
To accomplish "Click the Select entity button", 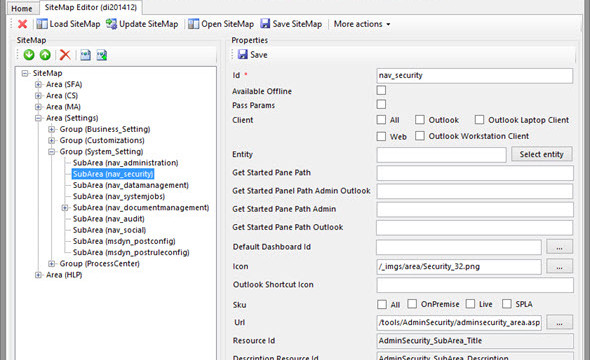I will (x=542, y=154).
